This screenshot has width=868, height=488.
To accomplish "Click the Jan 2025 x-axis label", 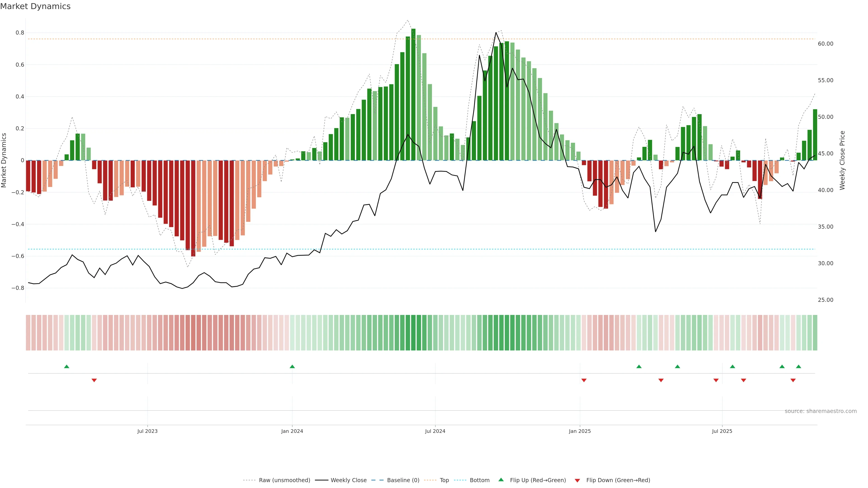I will click(x=580, y=431).
